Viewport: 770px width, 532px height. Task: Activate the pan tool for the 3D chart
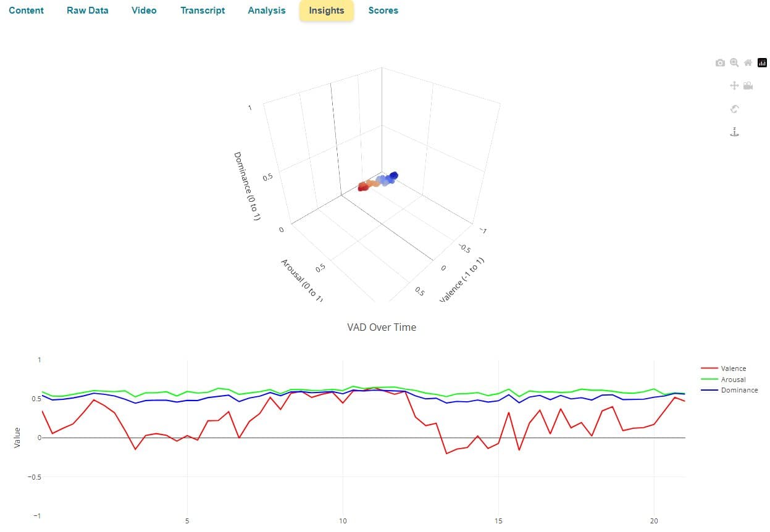click(x=734, y=86)
